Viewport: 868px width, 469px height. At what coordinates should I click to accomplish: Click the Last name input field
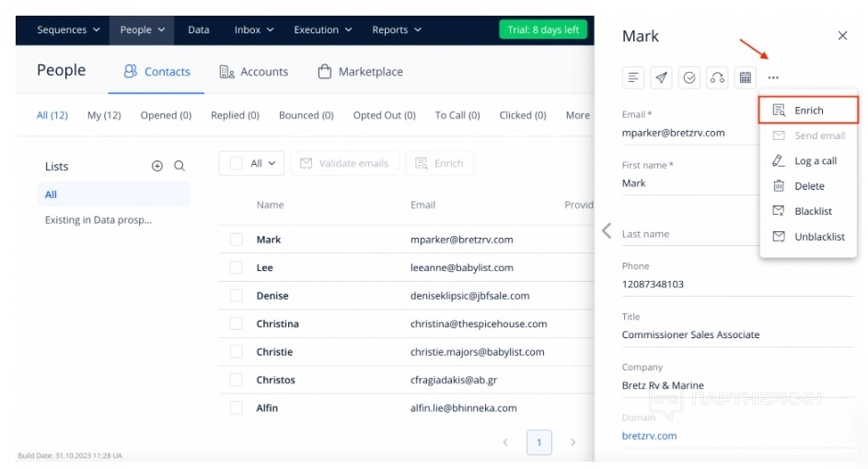tap(689, 234)
